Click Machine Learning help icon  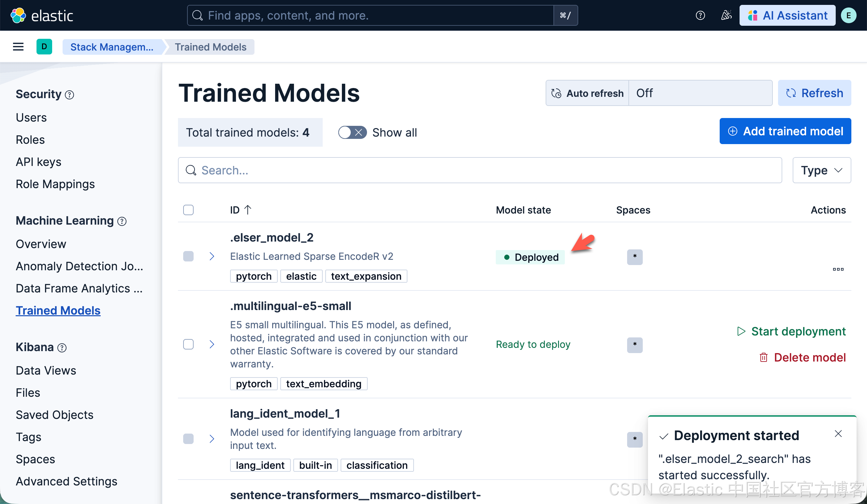click(x=122, y=221)
